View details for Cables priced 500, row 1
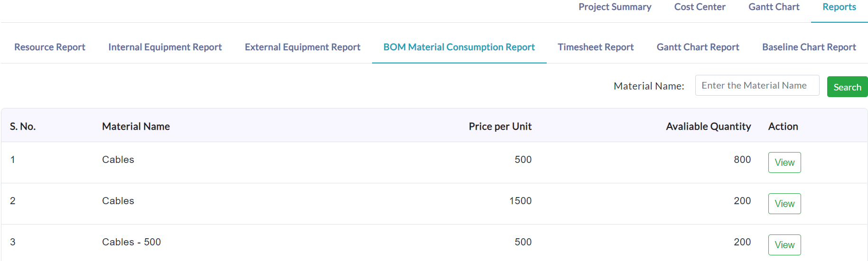 (784, 162)
